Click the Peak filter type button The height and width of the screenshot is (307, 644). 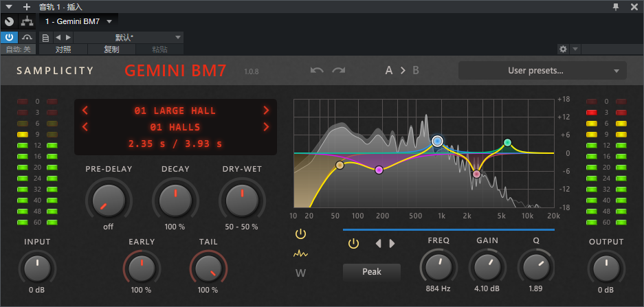tap(372, 271)
